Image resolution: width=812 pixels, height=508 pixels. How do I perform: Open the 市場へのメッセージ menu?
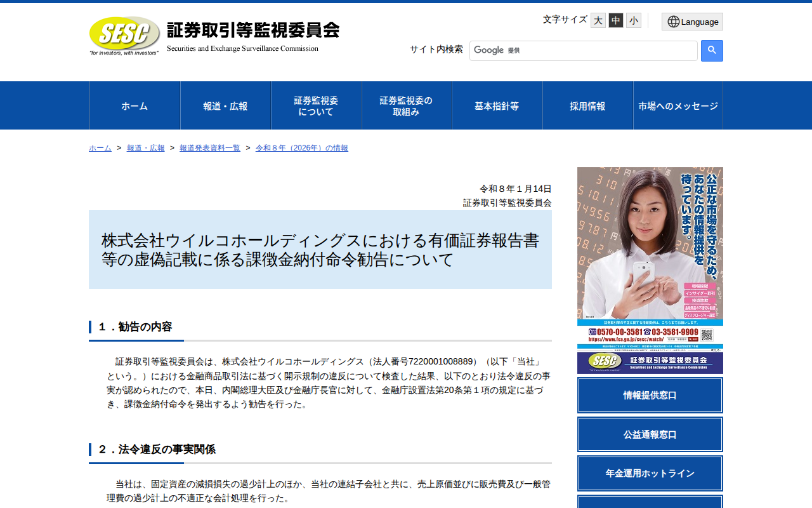tap(678, 105)
